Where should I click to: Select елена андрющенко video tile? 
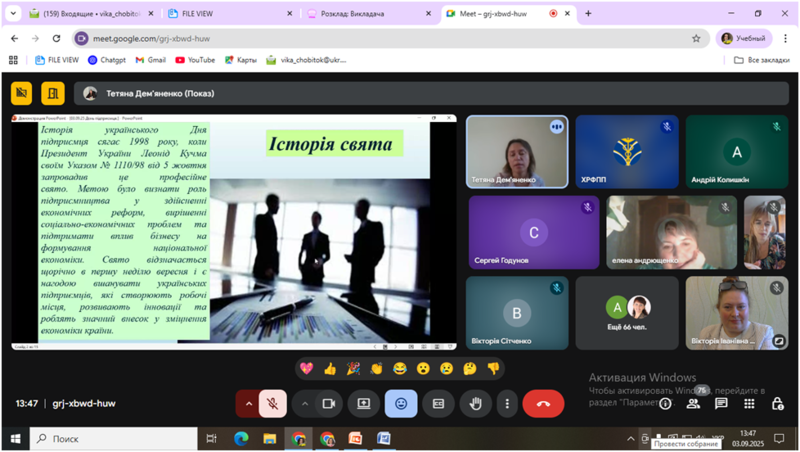(671, 232)
